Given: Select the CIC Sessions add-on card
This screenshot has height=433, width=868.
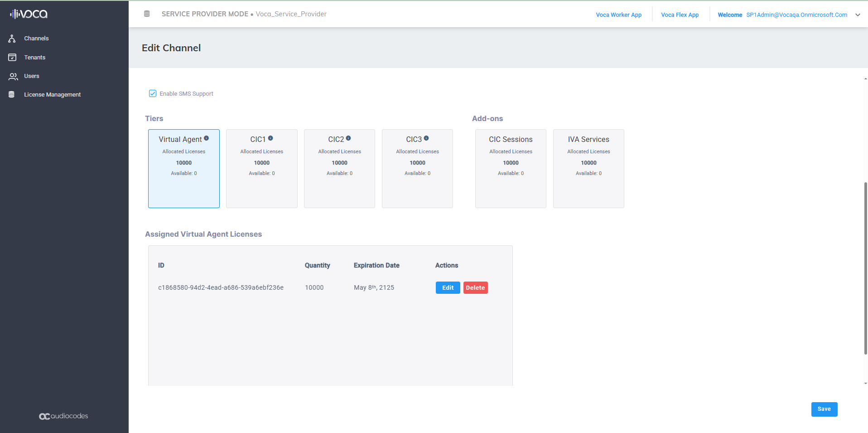Looking at the screenshot, I should [x=511, y=168].
